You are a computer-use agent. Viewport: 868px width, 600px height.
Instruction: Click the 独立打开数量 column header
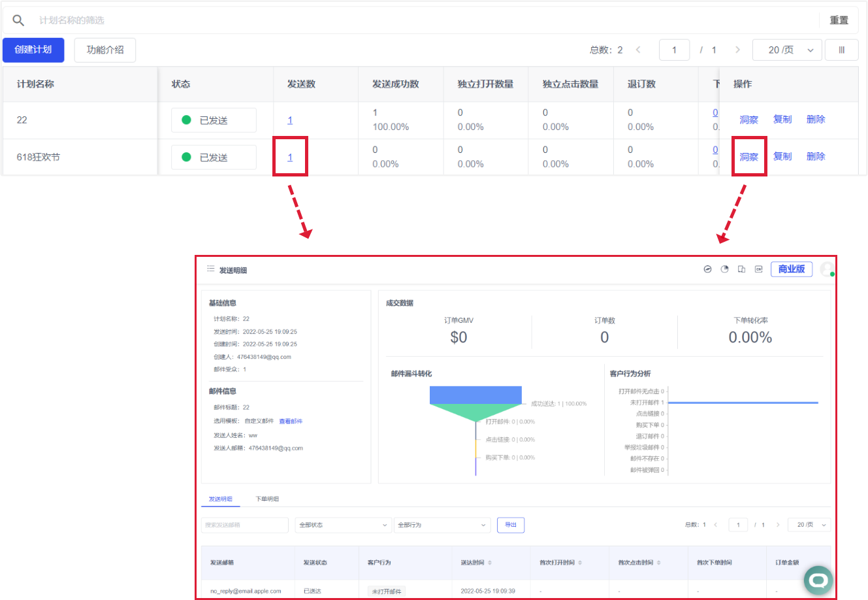coord(485,84)
